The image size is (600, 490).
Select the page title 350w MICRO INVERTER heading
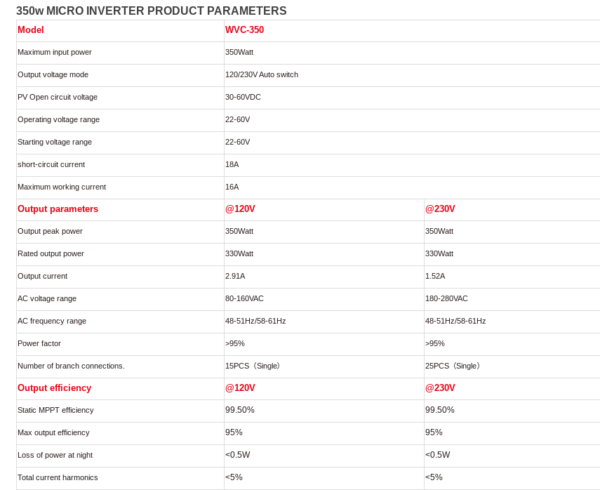pyautogui.click(x=151, y=11)
